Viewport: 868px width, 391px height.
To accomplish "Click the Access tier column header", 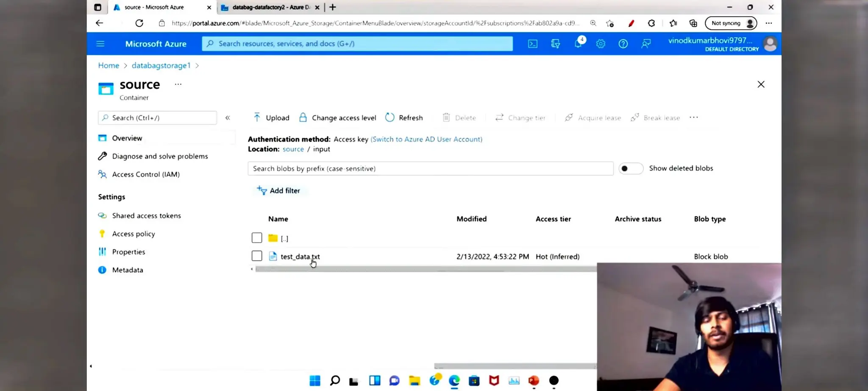I will pos(553,219).
